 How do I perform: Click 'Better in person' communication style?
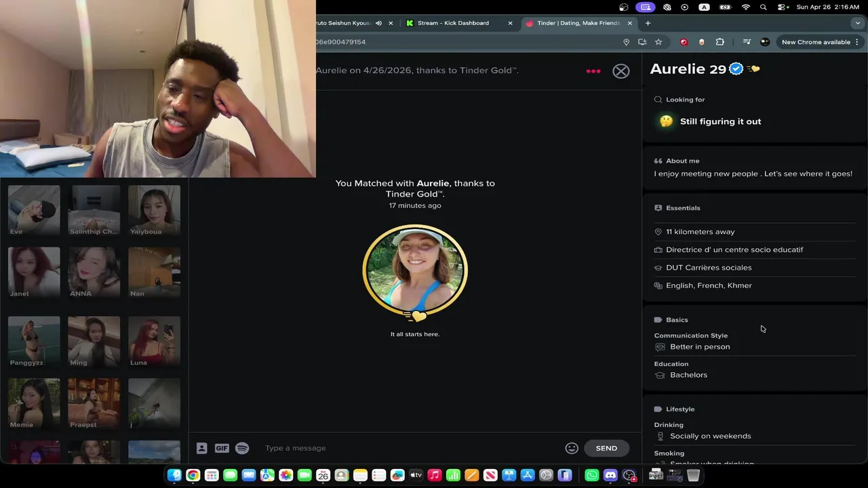point(700,347)
